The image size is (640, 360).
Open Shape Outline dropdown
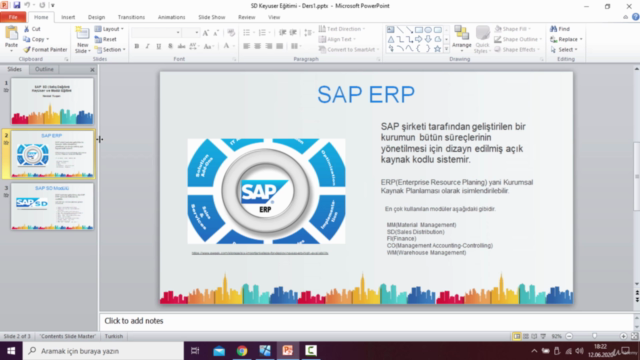click(518, 39)
